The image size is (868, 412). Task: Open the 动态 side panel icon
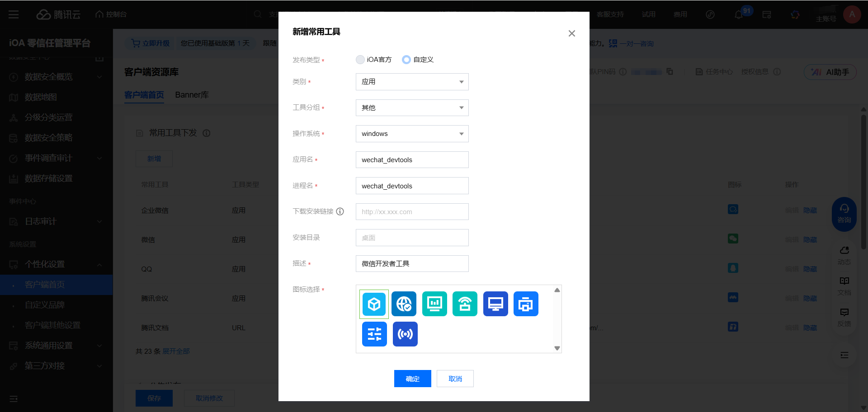pyautogui.click(x=844, y=256)
